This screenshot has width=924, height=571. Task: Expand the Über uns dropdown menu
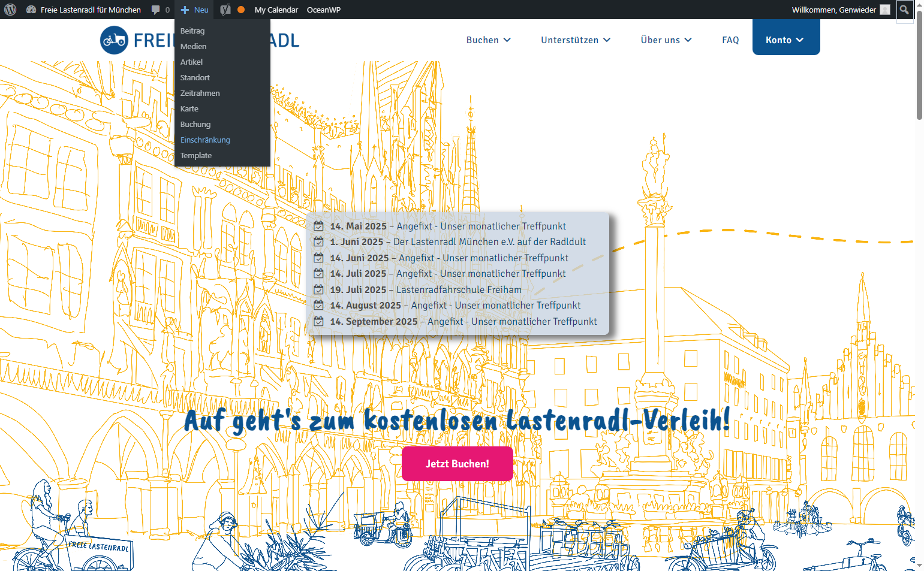pyautogui.click(x=666, y=40)
